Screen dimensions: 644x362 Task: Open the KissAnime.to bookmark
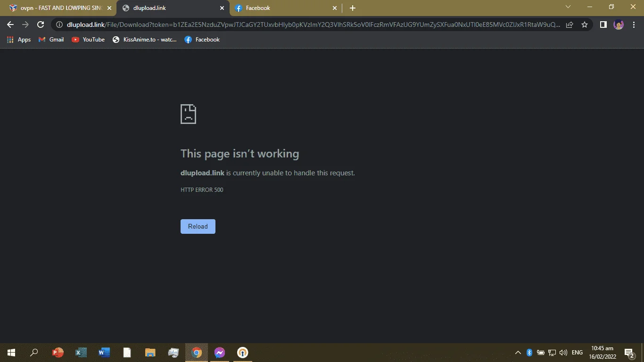144,40
